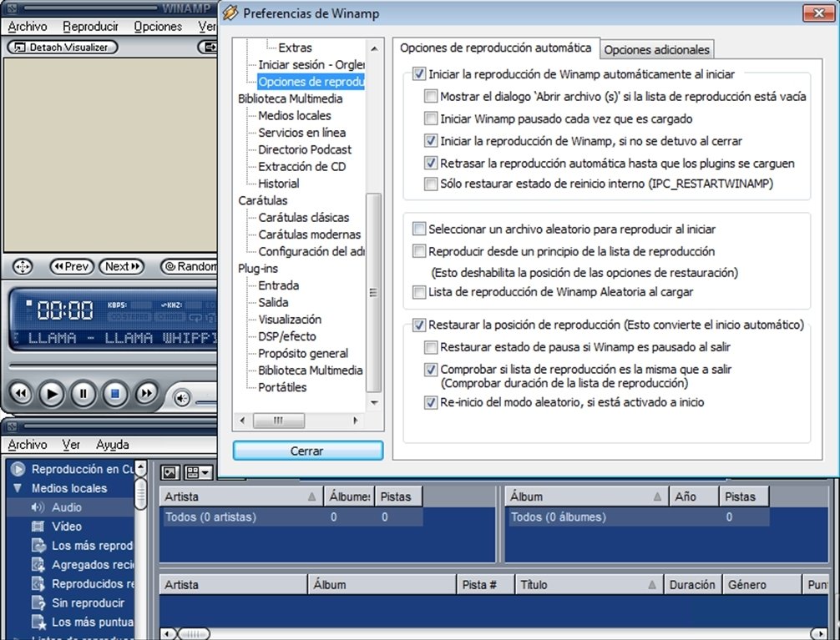
Task: Select the Reproducidos recientemente library item
Action: coord(82,584)
